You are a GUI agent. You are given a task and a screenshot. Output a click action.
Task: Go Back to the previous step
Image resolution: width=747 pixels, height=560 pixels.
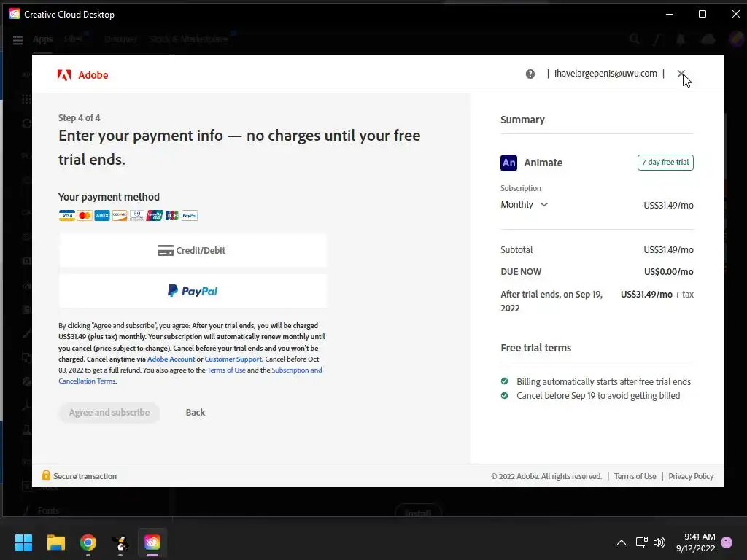(x=196, y=413)
